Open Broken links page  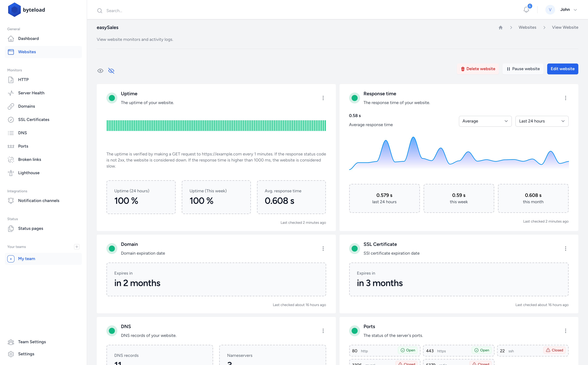click(x=43, y=160)
